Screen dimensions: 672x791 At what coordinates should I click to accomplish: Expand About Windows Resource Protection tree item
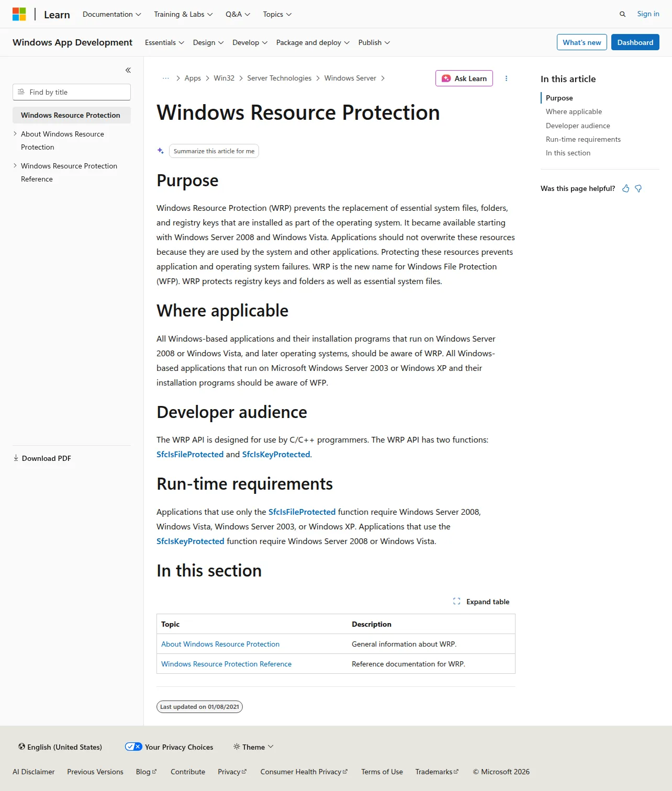click(x=15, y=134)
